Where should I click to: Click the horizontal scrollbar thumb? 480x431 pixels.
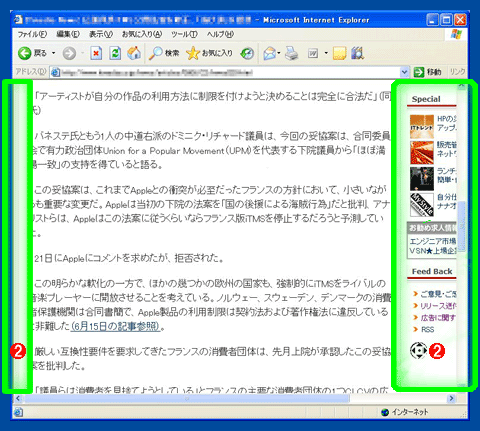187,398
